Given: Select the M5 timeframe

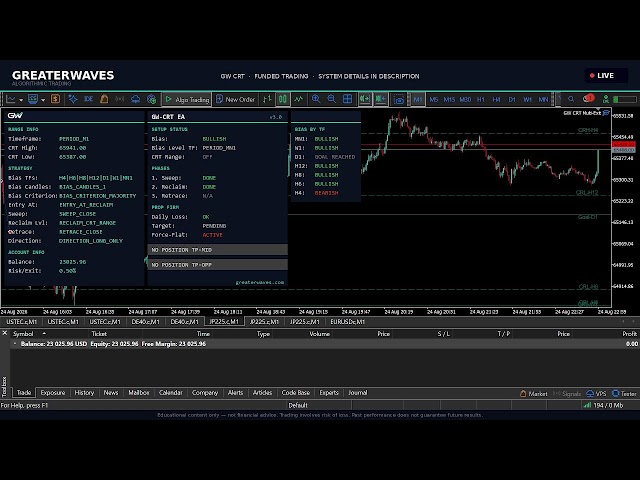Looking at the screenshot, I should click(433, 99).
